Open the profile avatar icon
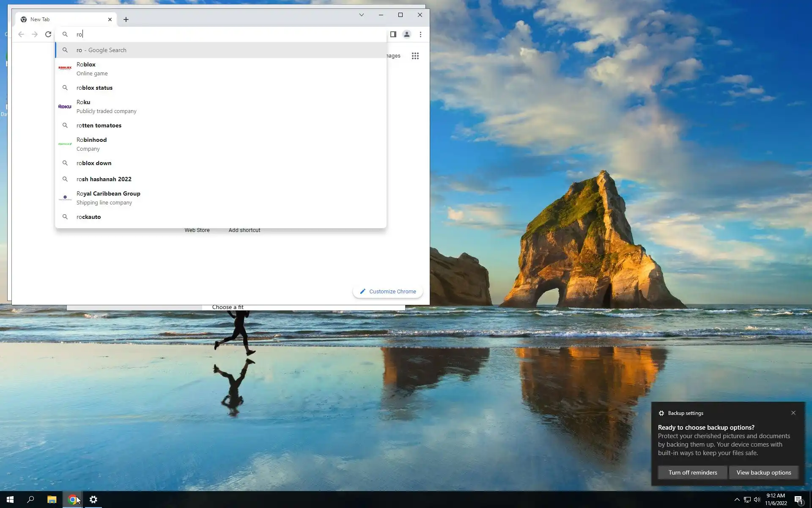This screenshot has width=812, height=508. [406, 34]
